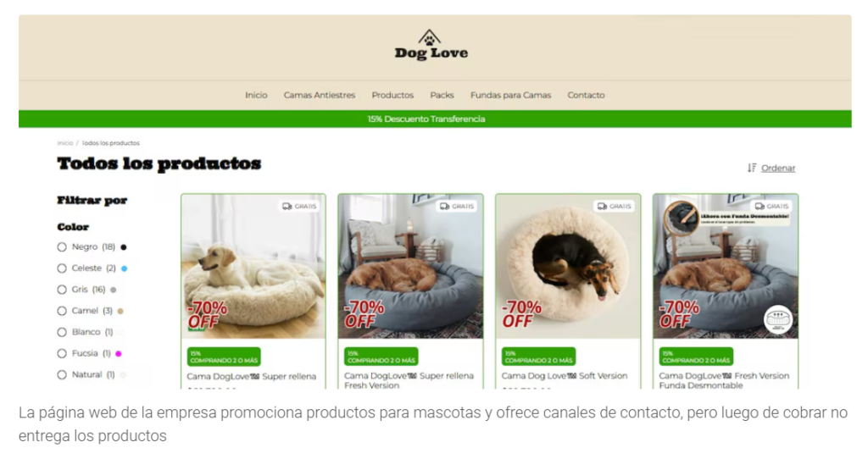Click the -70% OFF label on first product

pyautogui.click(x=207, y=314)
